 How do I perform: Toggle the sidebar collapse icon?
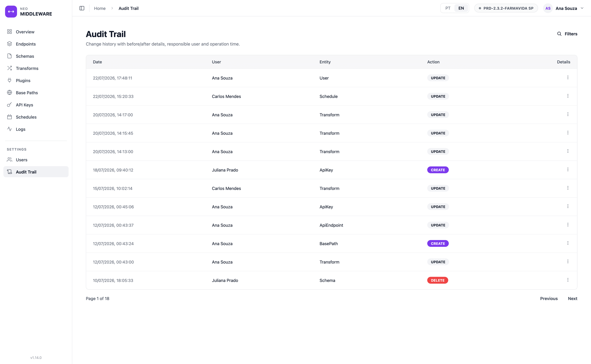coord(82,8)
